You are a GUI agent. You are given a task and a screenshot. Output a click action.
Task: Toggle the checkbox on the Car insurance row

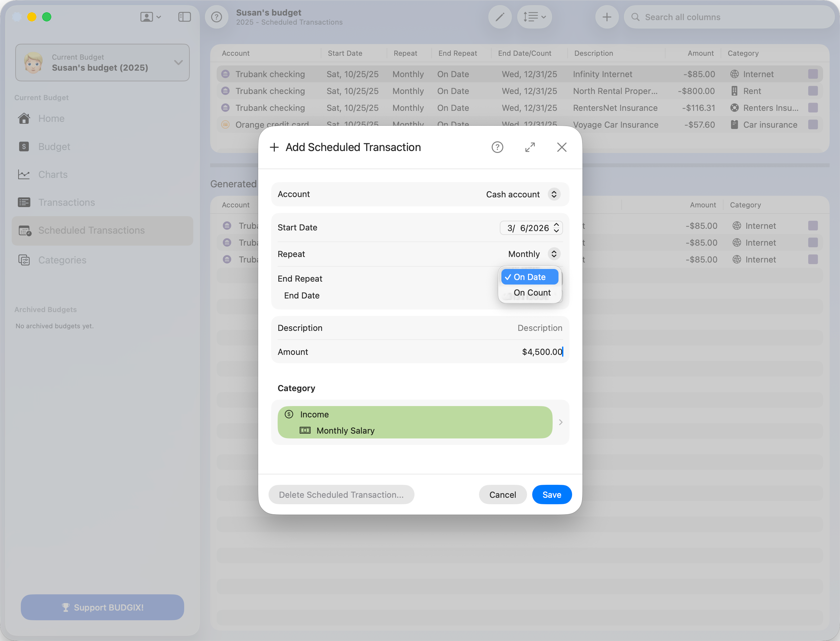[x=813, y=124]
